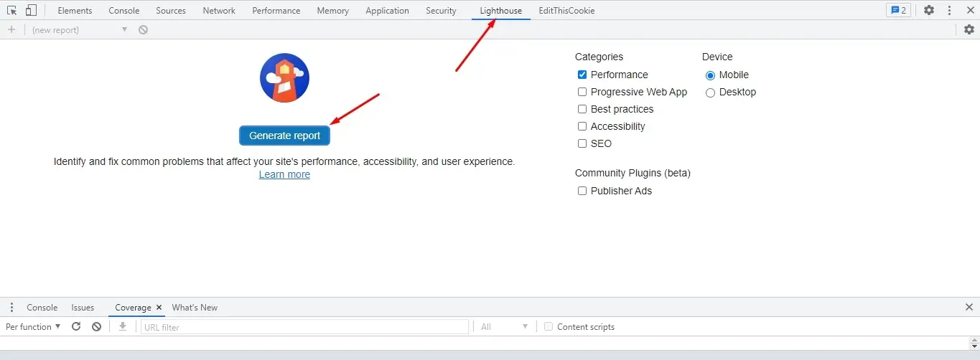Uncheck the Performance category checkbox
This screenshot has height=360, width=980.
coord(582,75)
